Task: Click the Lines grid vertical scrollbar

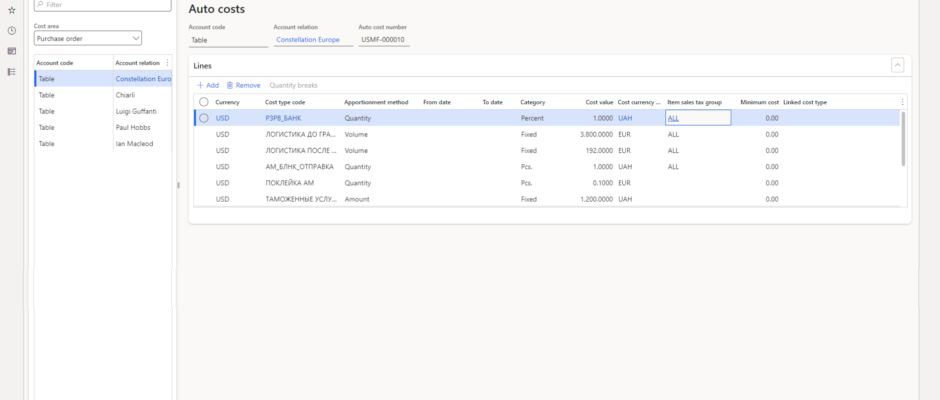Action: (x=903, y=139)
